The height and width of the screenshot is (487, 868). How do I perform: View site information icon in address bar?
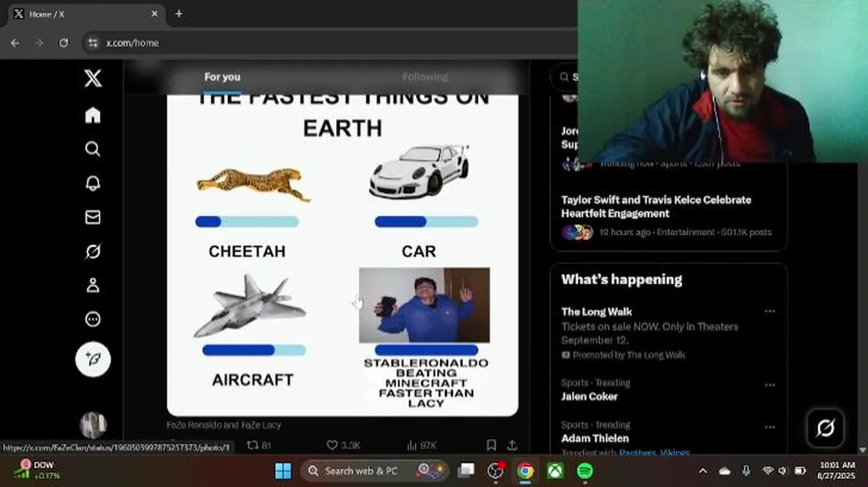tap(93, 43)
